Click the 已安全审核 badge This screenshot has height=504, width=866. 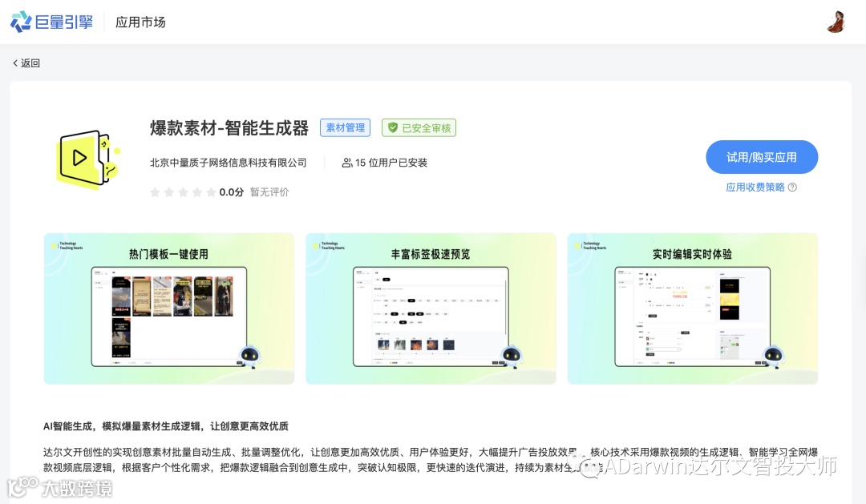click(x=419, y=128)
